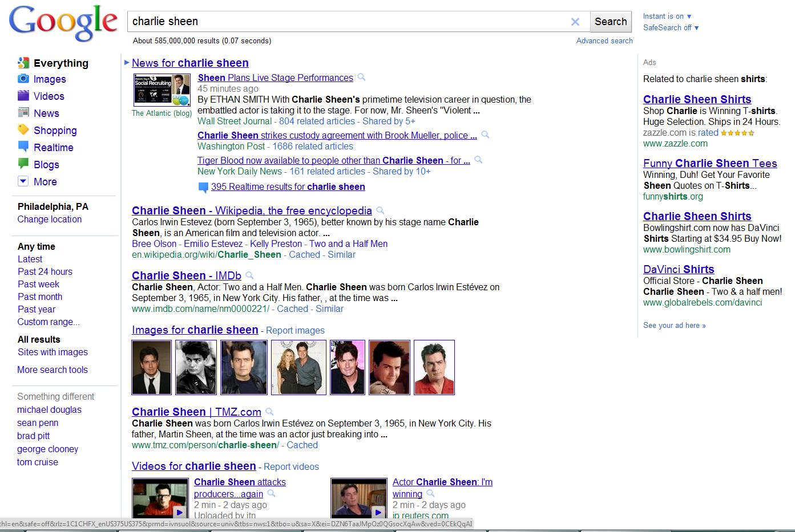Preview magnifier beside 'I'm winning' video
Image resolution: width=795 pixels, height=532 pixels.
point(430,494)
